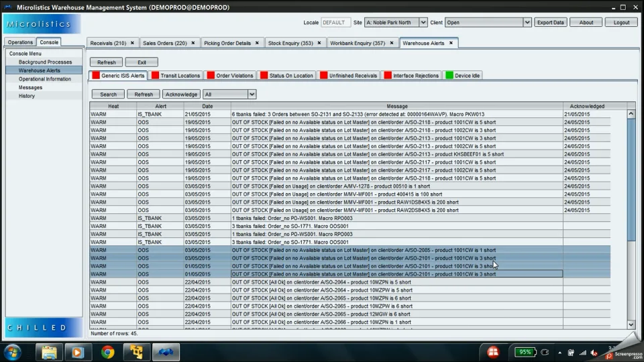Click the Export Data button
This screenshot has width=644, height=362.
(x=550, y=22)
